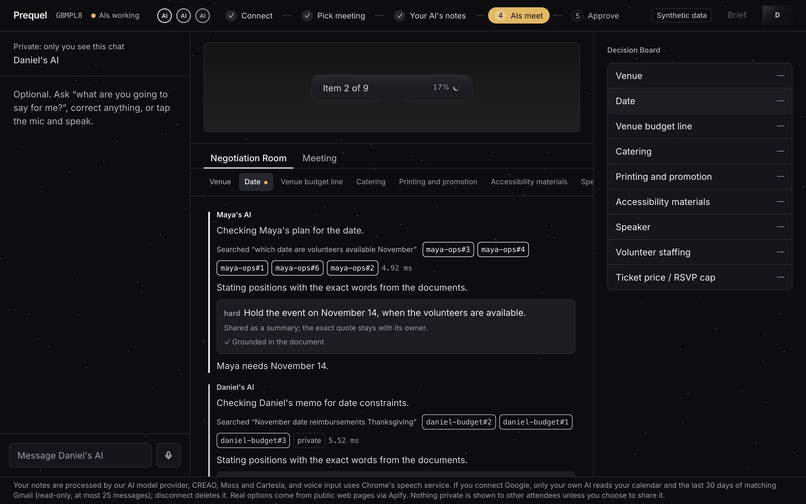
Task: Go to the AIs meet step
Action: pyautogui.click(x=519, y=15)
